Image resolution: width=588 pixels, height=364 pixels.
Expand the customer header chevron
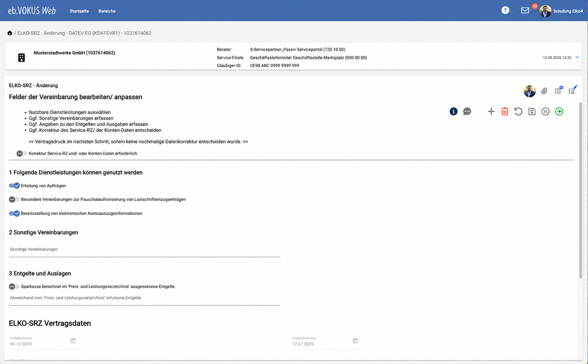577,57
